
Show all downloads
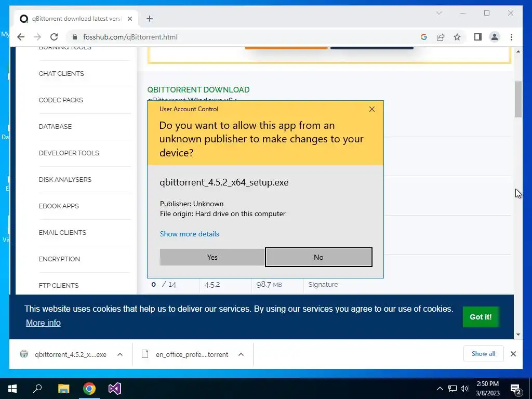[483, 353]
